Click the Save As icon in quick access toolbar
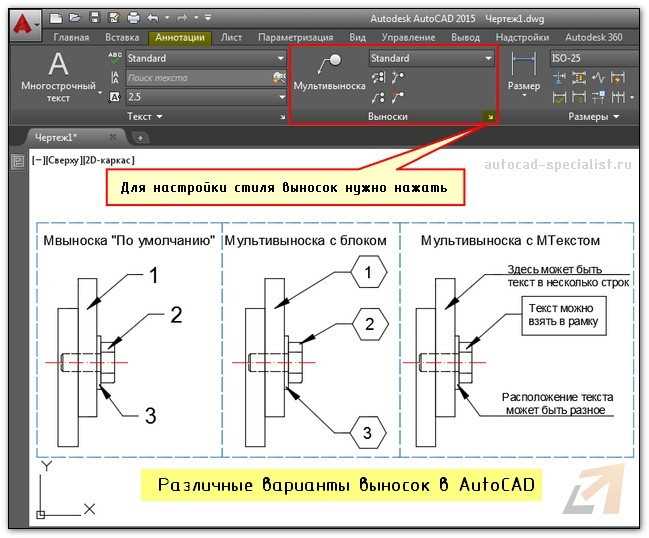 [x=113, y=18]
